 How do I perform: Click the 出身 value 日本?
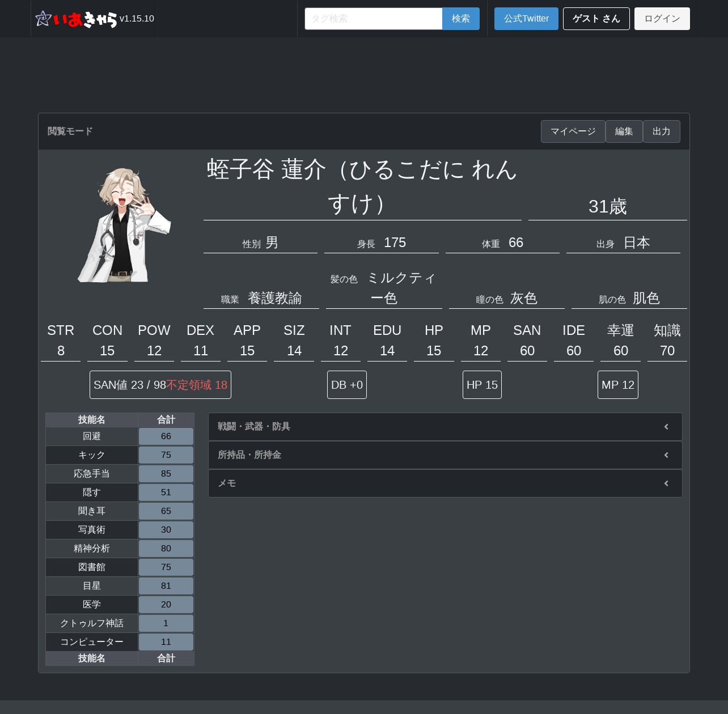point(637,243)
